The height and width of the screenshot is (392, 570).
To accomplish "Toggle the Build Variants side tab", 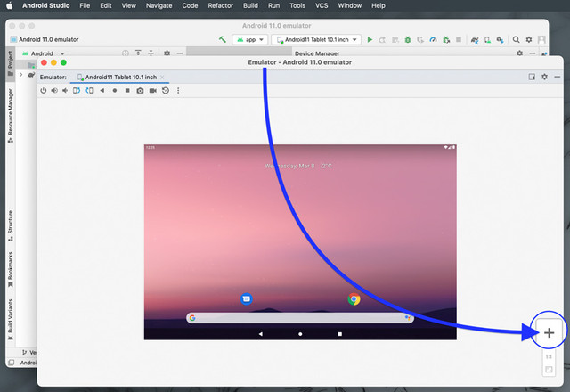I will pyautogui.click(x=11, y=319).
